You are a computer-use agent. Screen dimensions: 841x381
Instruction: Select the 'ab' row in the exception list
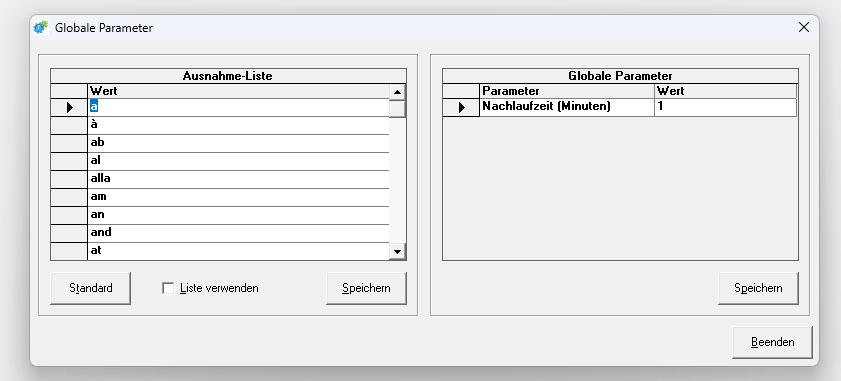pyautogui.click(x=238, y=143)
